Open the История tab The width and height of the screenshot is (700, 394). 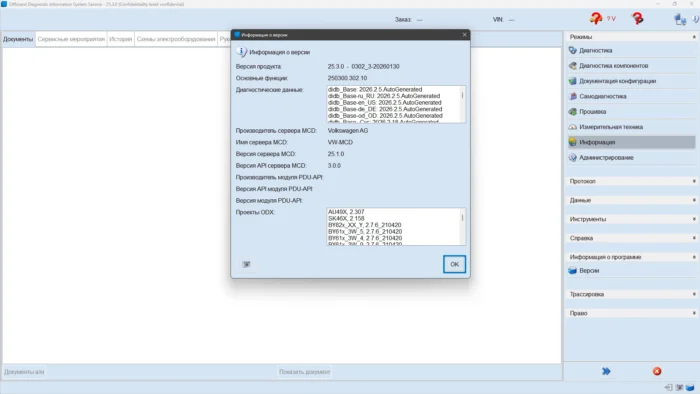tap(121, 39)
